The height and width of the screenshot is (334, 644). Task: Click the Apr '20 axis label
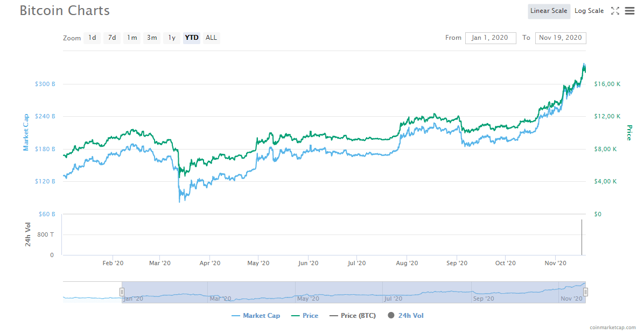[210, 263]
